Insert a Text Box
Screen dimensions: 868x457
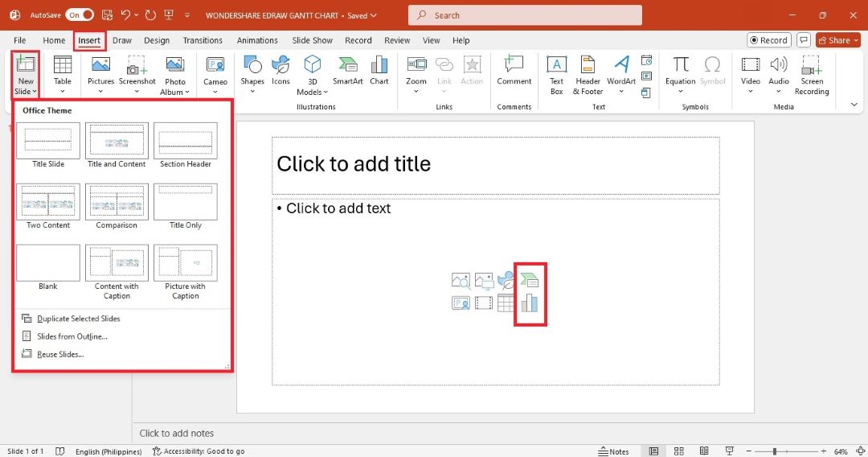click(556, 76)
